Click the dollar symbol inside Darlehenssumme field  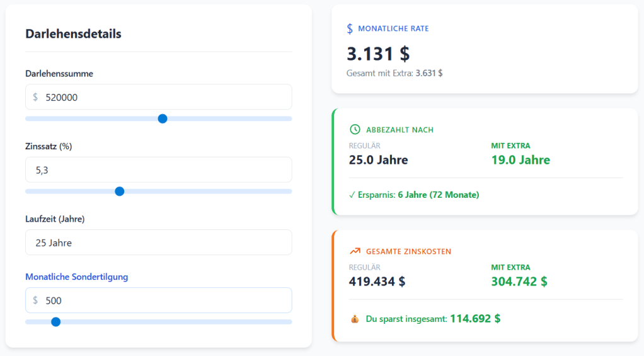(x=36, y=97)
